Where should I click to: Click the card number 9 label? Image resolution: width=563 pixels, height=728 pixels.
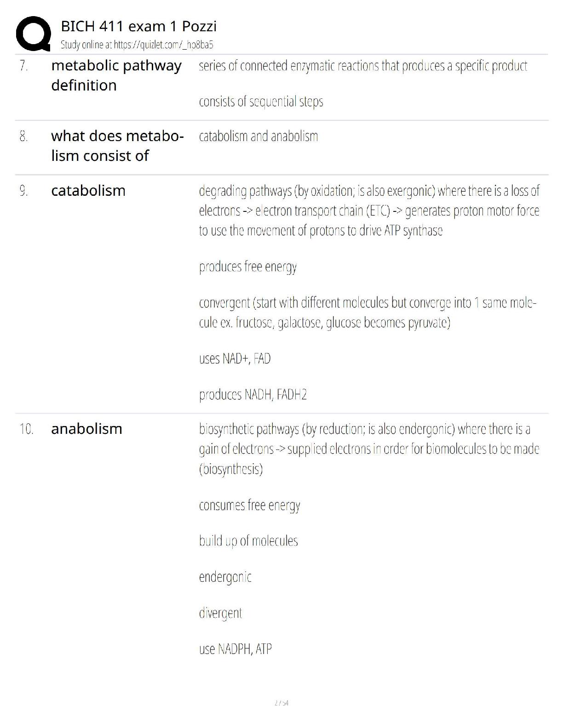click(23, 191)
